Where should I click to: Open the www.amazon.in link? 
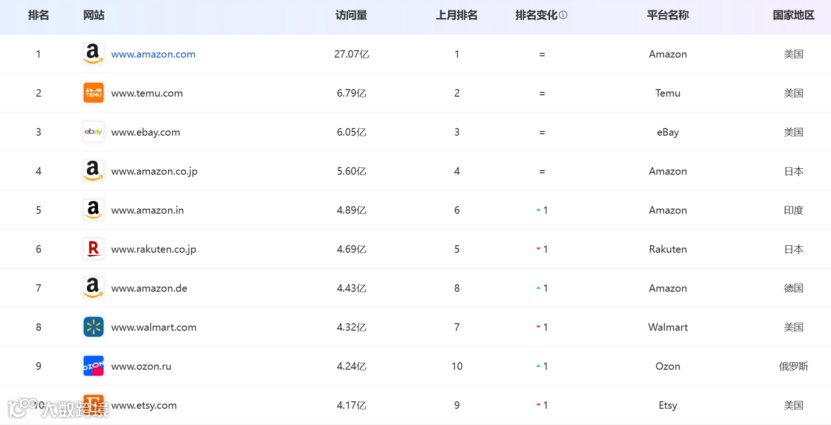tap(147, 210)
